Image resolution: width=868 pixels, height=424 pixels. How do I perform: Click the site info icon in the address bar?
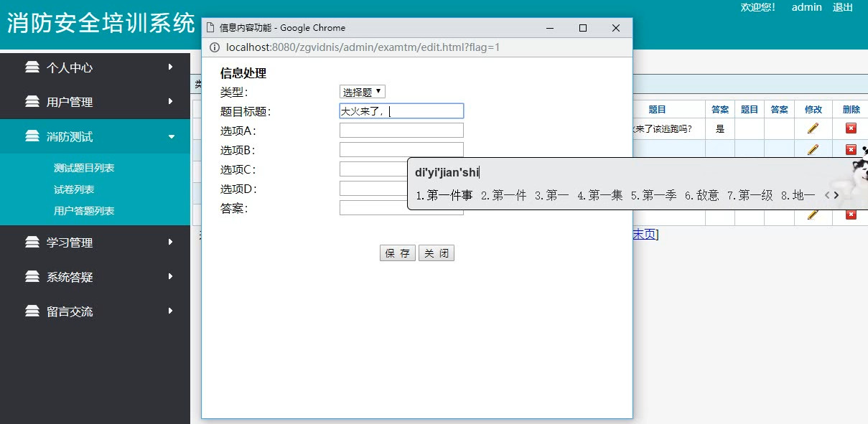tap(214, 47)
